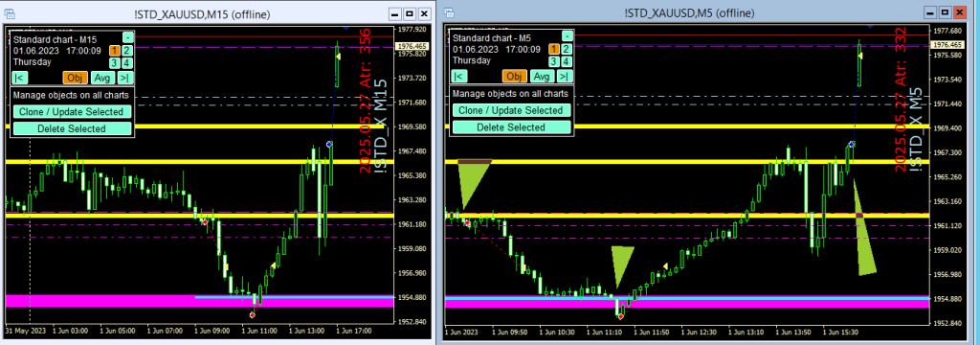Switch to chart 4 in M5 panel
The image size is (980, 345).
click(x=567, y=61)
